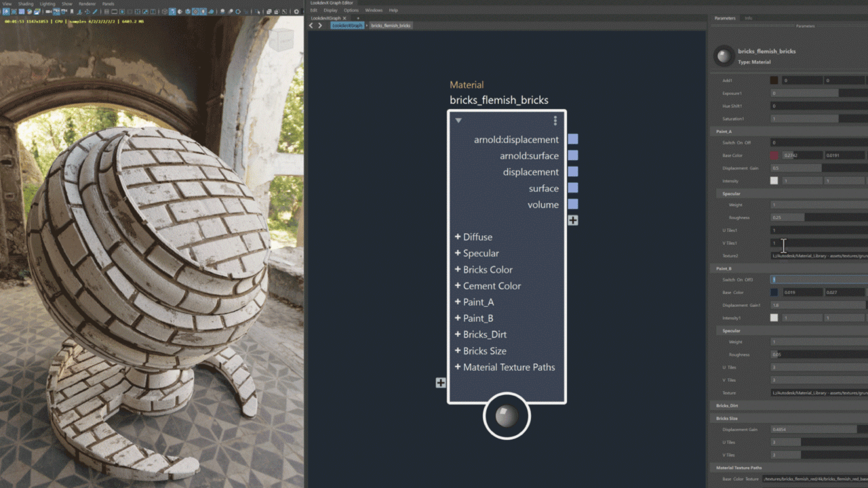The image size is (868, 488).
Task: Expand the Paint_A group on the node
Action: click(x=458, y=302)
